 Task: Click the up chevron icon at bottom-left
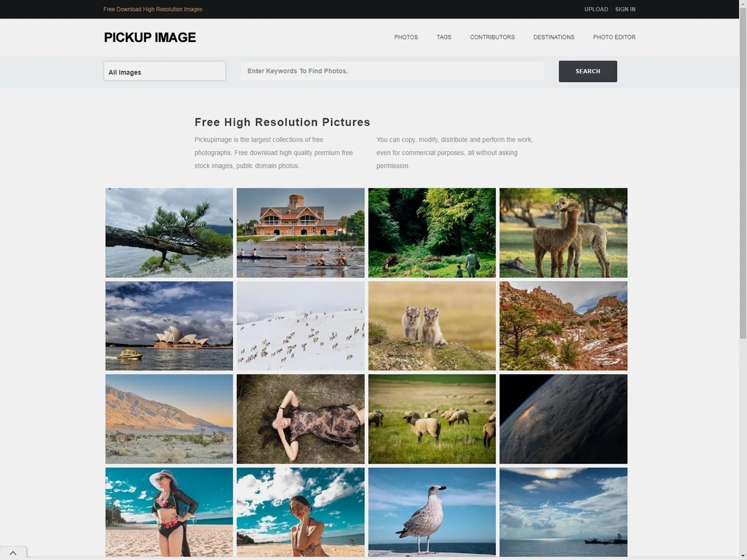pos(13,553)
